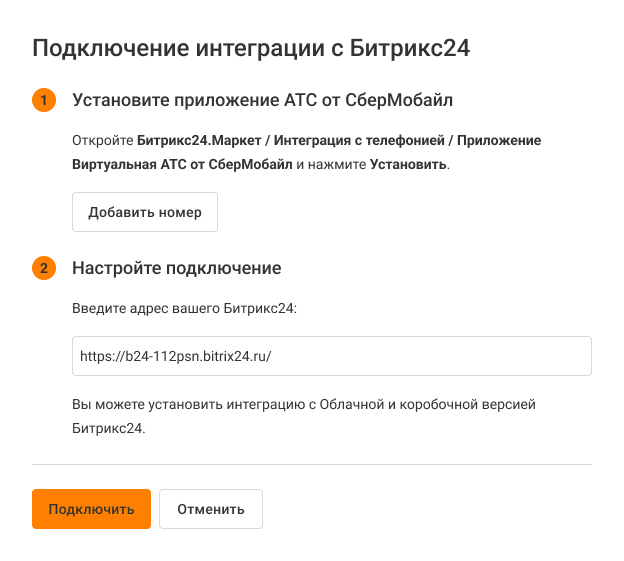624x561 pixels.
Task: Click the bold Виртуальная АТС от СберМобайл text
Action: click(x=182, y=164)
